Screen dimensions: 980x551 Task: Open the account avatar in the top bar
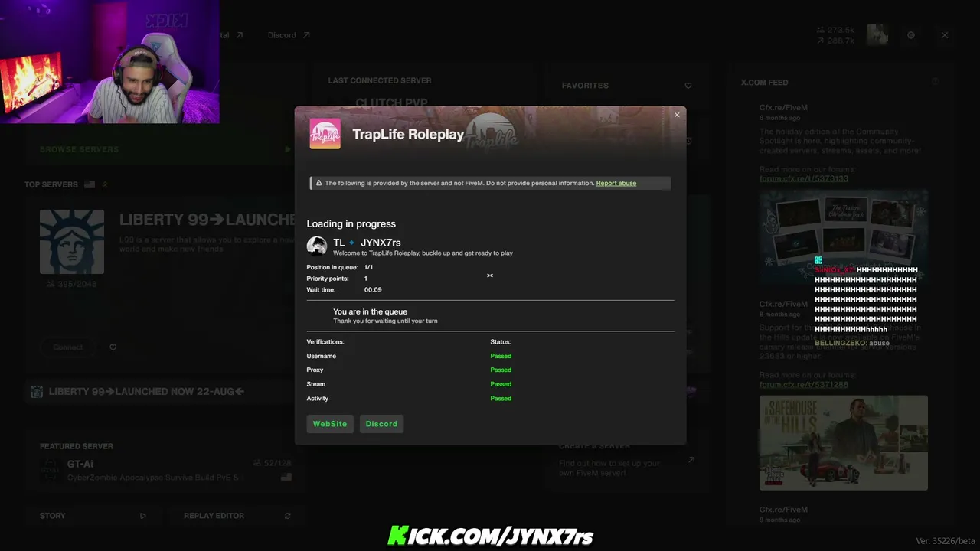click(x=877, y=34)
